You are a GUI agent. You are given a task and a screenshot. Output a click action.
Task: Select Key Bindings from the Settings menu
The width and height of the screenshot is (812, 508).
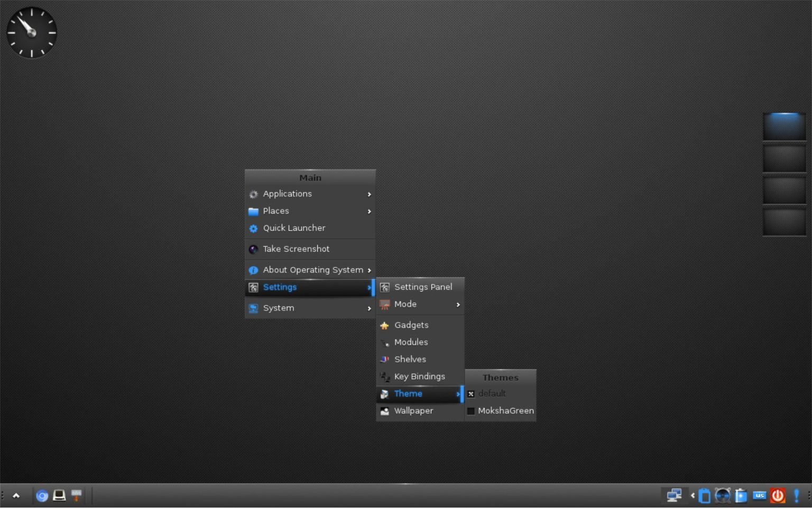click(x=419, y=376)
